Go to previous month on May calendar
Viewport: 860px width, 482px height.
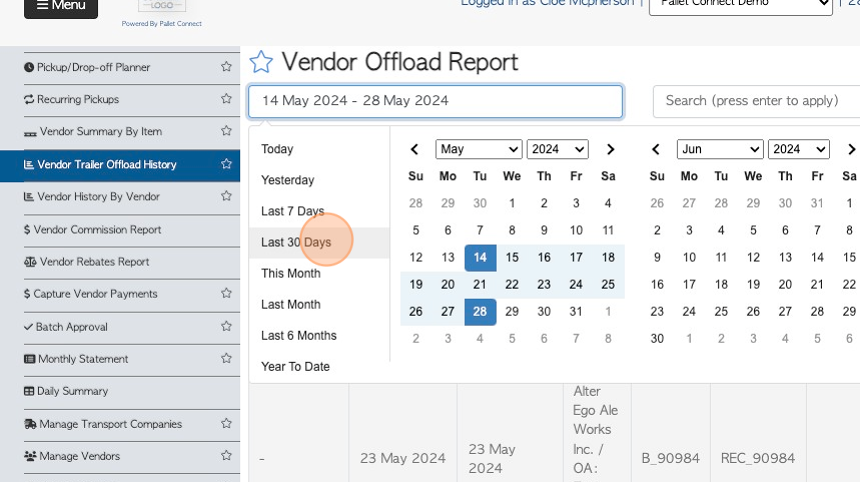(415, 149)
